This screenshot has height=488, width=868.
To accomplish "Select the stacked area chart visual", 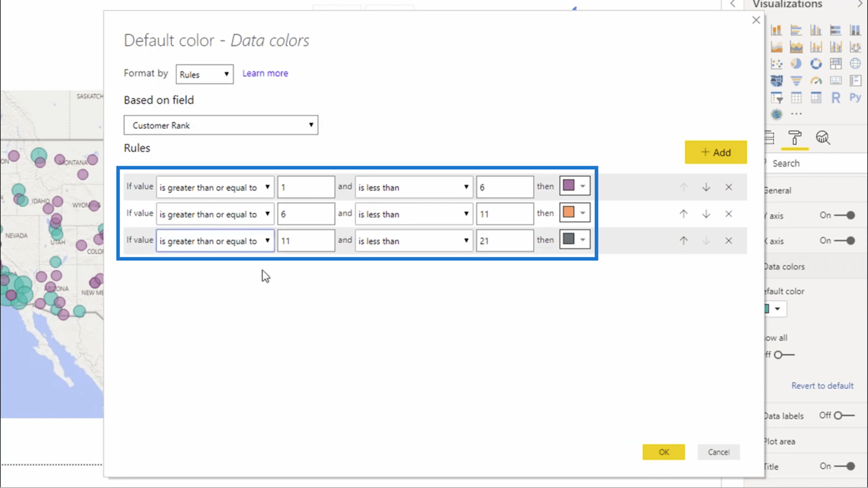I will pos(796,47).
